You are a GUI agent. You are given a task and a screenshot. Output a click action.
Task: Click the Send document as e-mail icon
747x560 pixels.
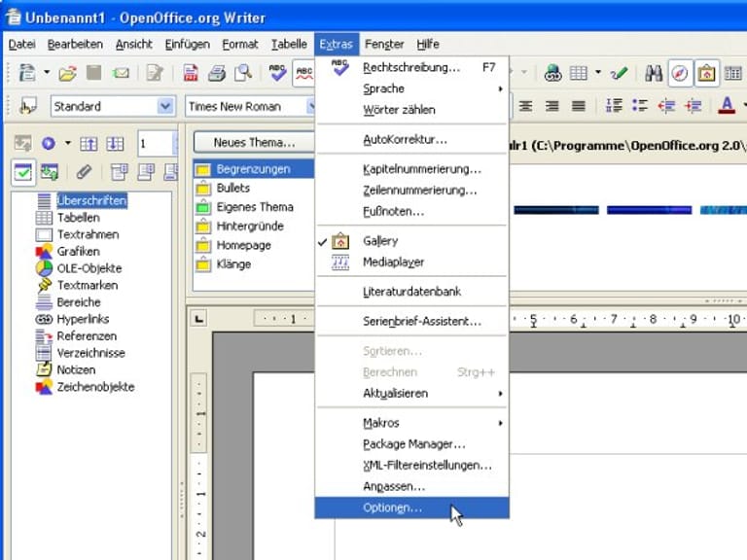(x=121, y=73)
